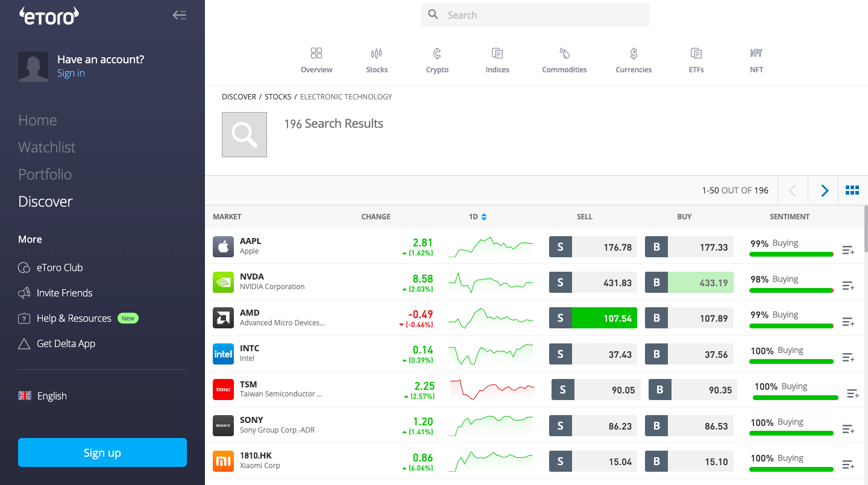Collapse the sidebar with the arrow icon

[x=180, y=15]
